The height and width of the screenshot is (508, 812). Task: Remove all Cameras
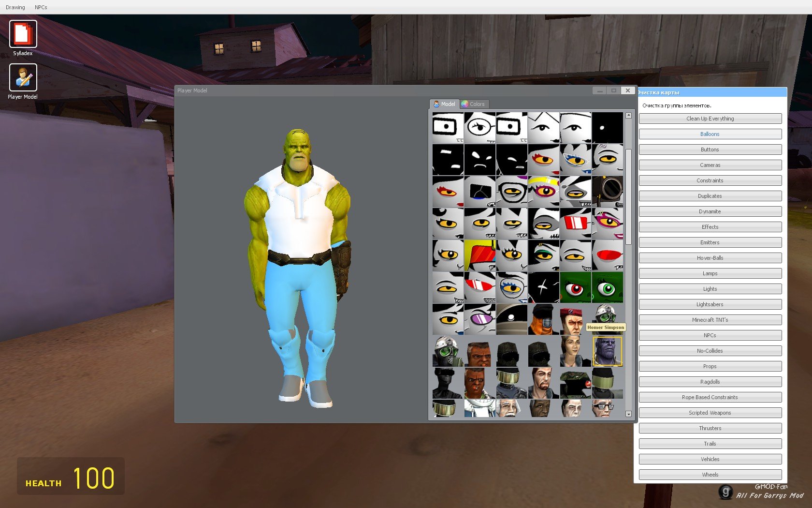[710, 165]
